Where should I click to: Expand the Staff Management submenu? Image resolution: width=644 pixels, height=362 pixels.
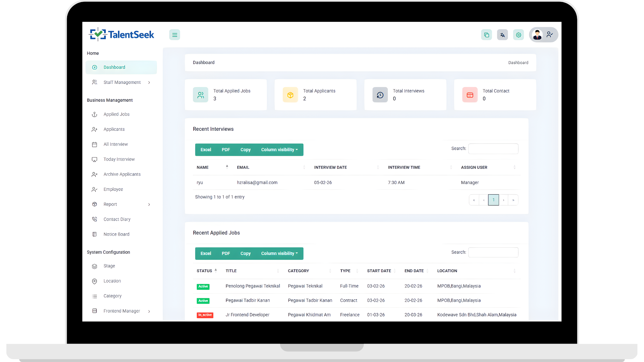coord(149,82)
